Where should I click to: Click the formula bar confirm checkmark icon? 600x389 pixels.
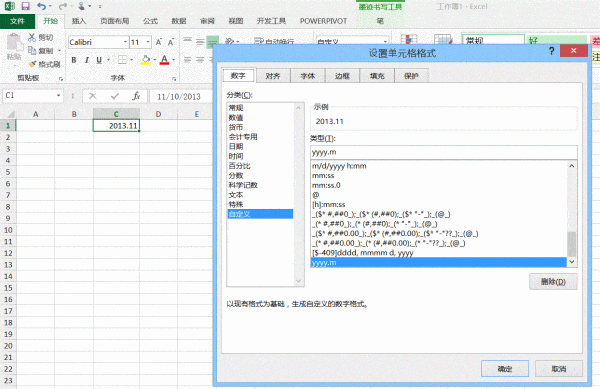[x=114, y=96]
